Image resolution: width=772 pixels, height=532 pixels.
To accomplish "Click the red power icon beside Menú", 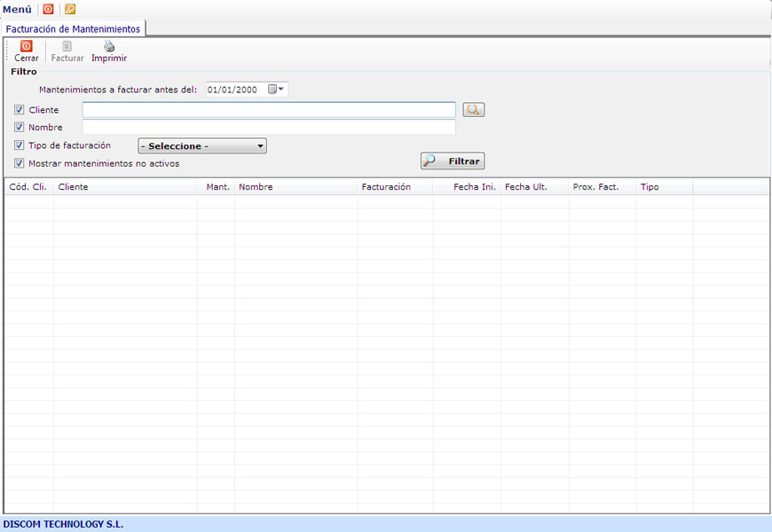I will 48,9.
